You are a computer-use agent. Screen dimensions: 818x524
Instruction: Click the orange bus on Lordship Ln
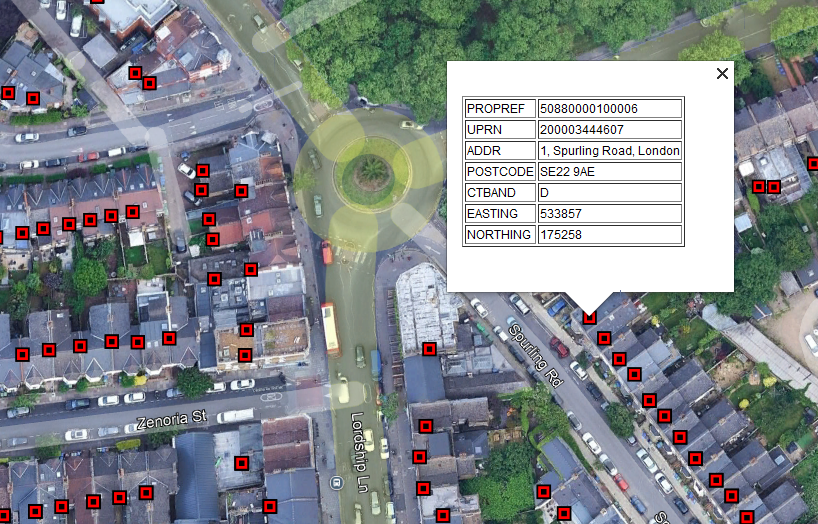pyautogui.click(x=330, y=329)
